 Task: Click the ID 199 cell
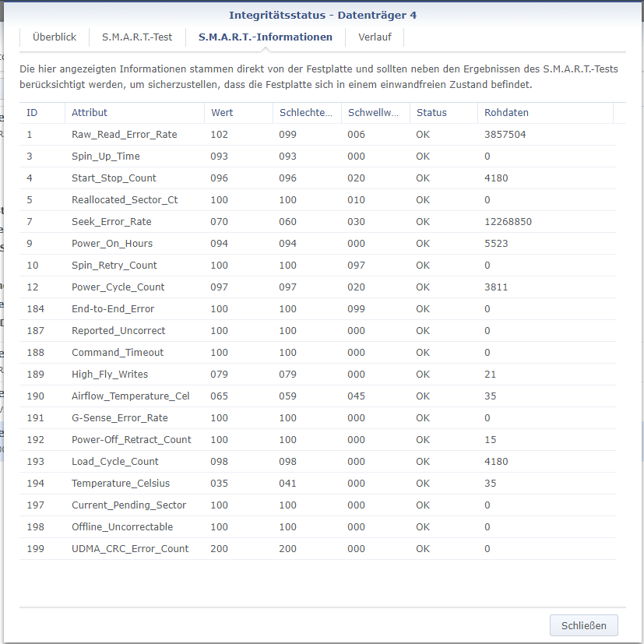pos(35,548)
